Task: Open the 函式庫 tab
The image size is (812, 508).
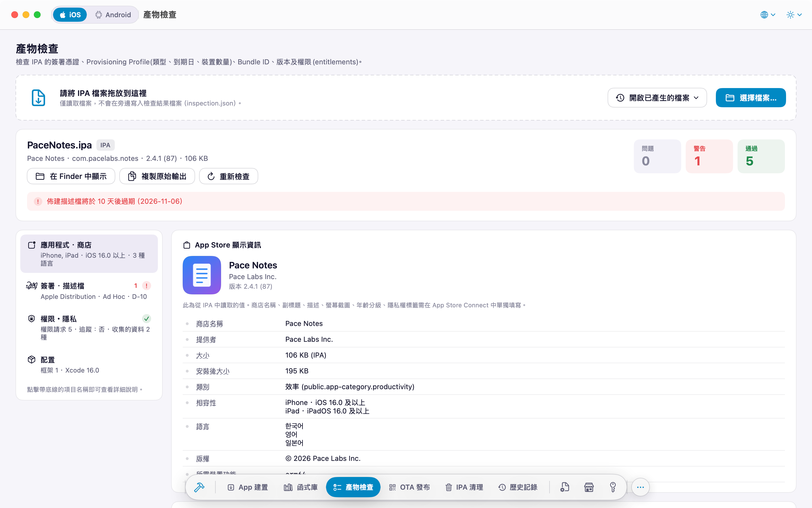Action: point(301,487)
